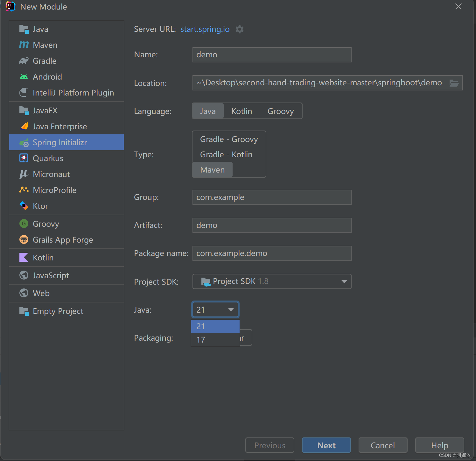476x461 pixels.
Task: Click the green Groovy G icon
Action: click(x=24, y=224)
